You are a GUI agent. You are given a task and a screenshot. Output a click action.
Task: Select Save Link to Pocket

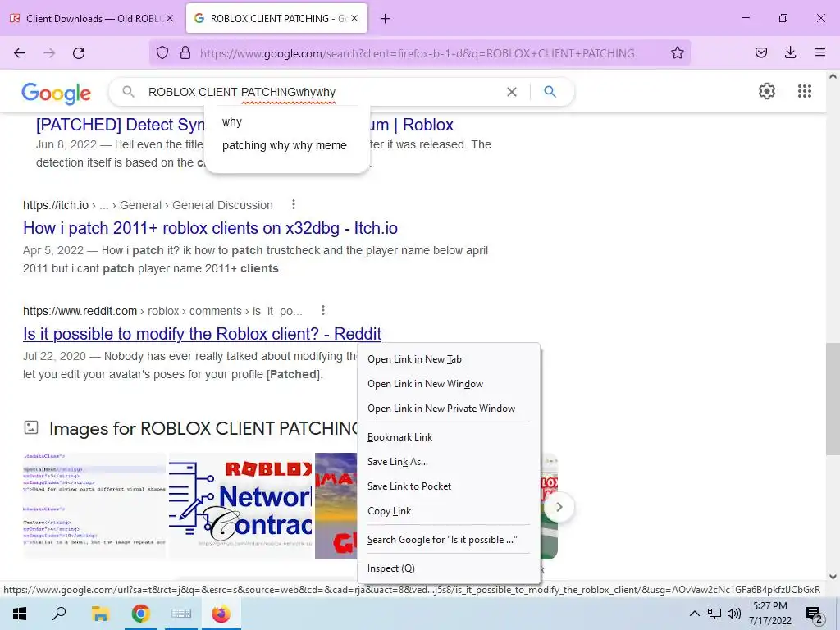(x=409, y=486)
